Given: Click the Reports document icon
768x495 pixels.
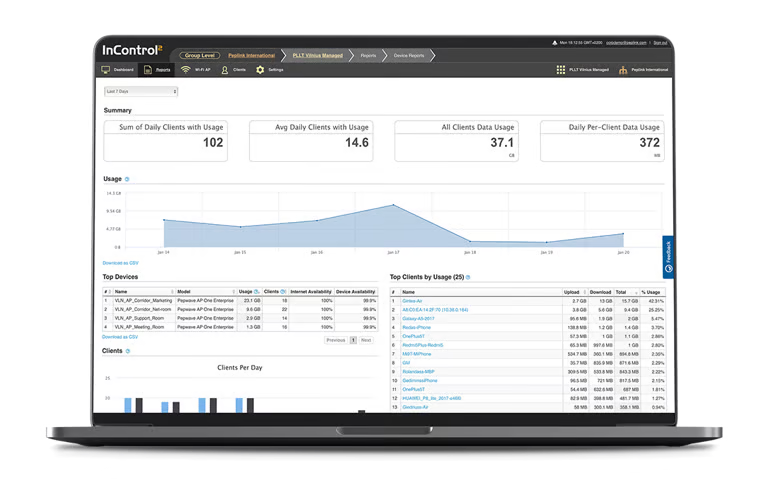Looking at the screenshot, I should click(x=147, y=70).
